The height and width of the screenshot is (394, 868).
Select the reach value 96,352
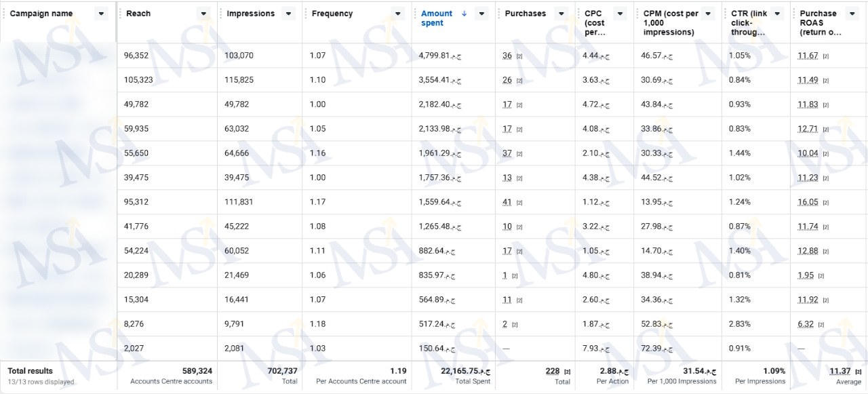[x=136, y=56]
